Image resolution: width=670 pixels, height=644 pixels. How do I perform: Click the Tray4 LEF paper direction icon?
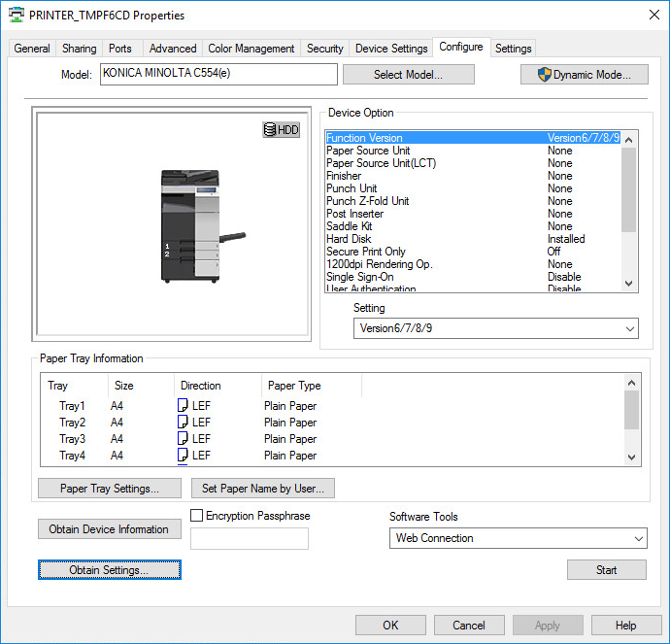coord(183,456)
